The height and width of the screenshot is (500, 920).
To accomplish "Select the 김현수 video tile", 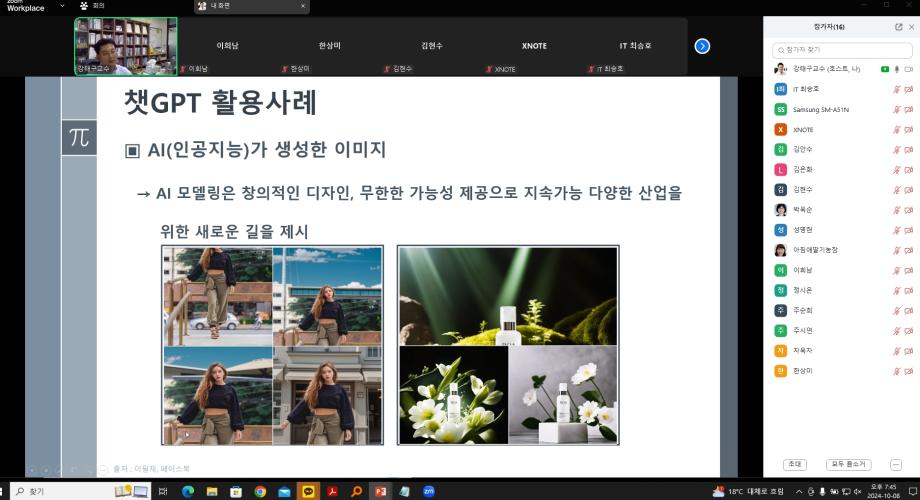I will pyautogui.click(x=432, y=46).
